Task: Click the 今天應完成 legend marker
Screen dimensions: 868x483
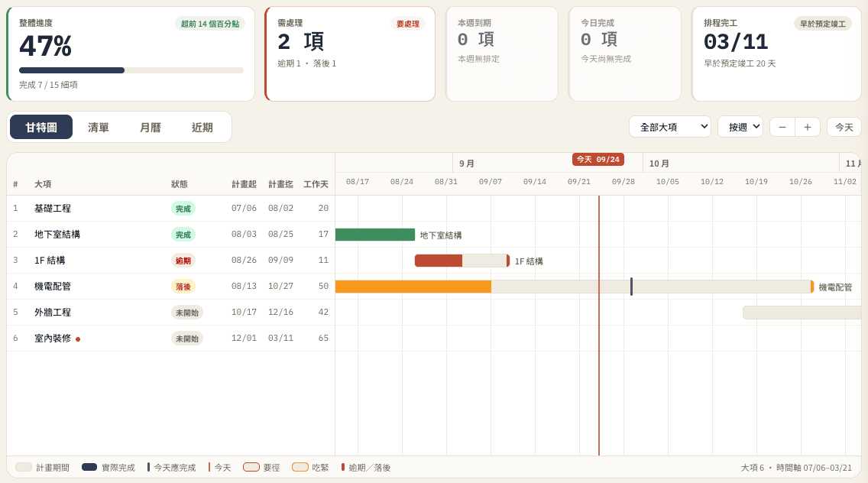Action: coord(148,467)
